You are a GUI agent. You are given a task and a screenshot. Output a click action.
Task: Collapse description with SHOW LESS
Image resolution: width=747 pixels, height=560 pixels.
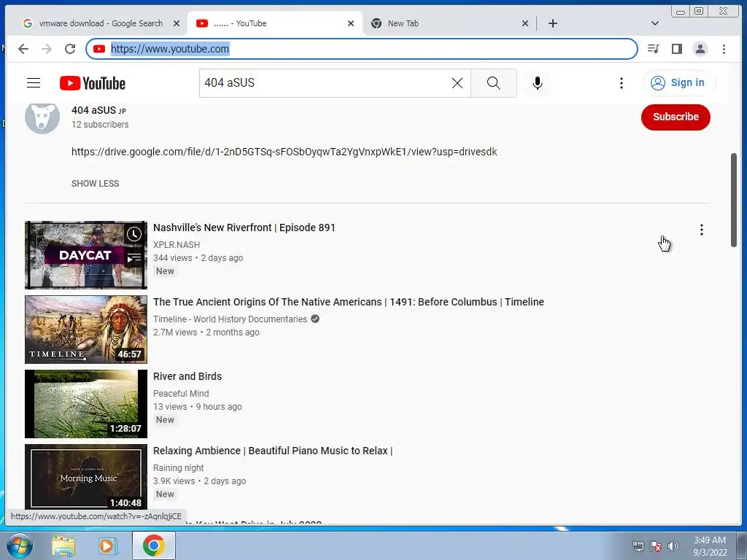(x=96, y=183)
